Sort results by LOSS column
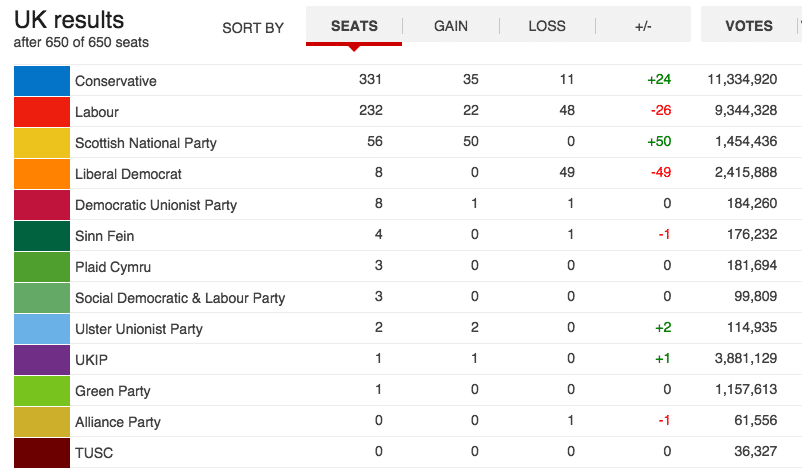 547,26
